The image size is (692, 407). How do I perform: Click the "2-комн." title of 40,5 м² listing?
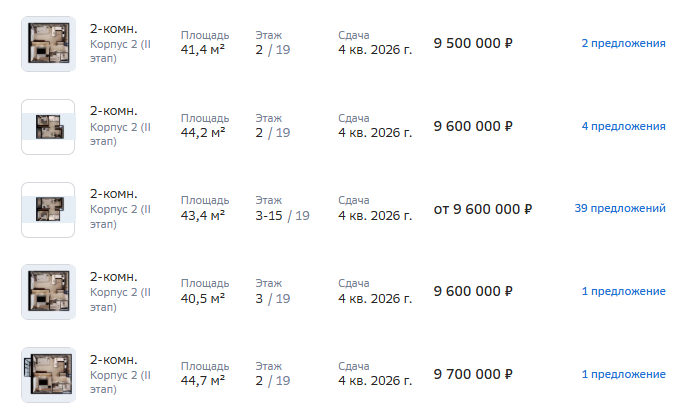(x=113, y=276)
